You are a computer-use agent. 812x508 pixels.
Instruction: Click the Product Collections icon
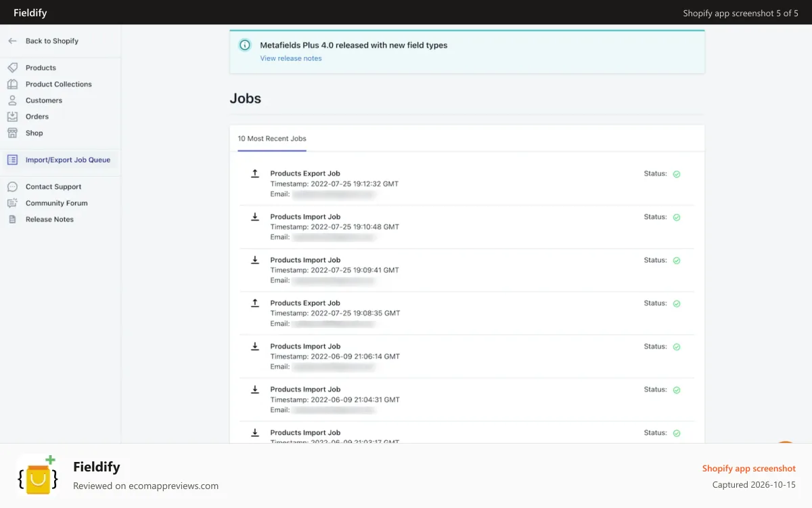tap(12, 84)
